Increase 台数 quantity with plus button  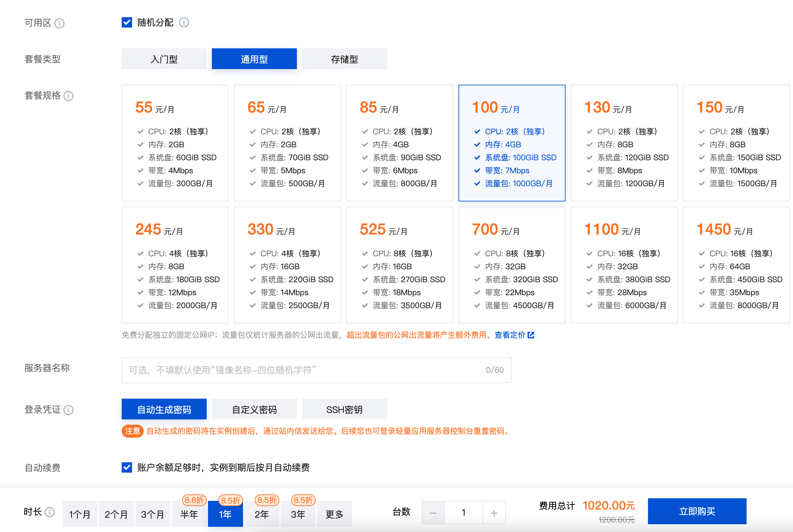tap(494, 513)
